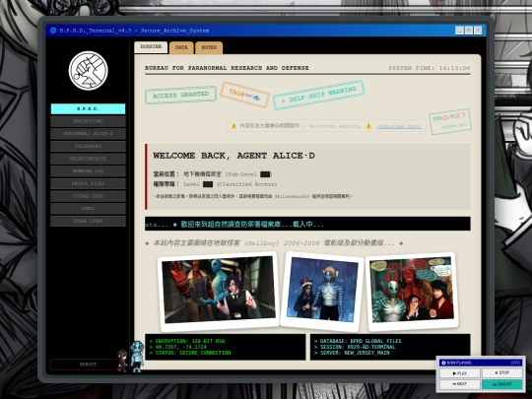Click the WELCOME BACK, AGENT ALICE·D heading
Image resolution: width=532 pixels, height=399 pixels.
point(233,156)
